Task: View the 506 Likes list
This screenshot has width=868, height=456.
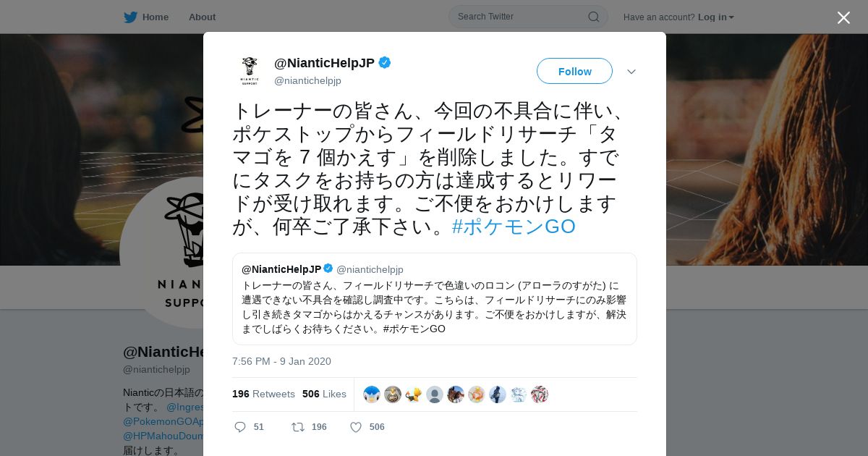Action: [x=324, y=394]
